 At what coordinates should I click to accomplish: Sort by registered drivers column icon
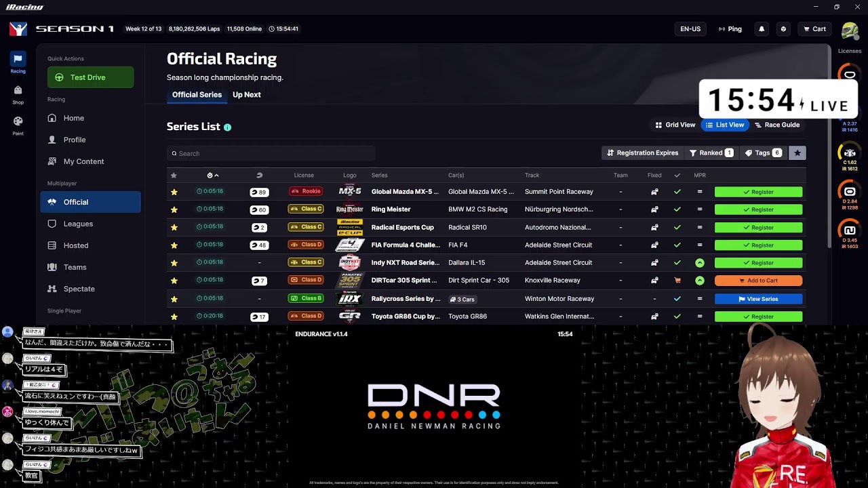(259, 176)
